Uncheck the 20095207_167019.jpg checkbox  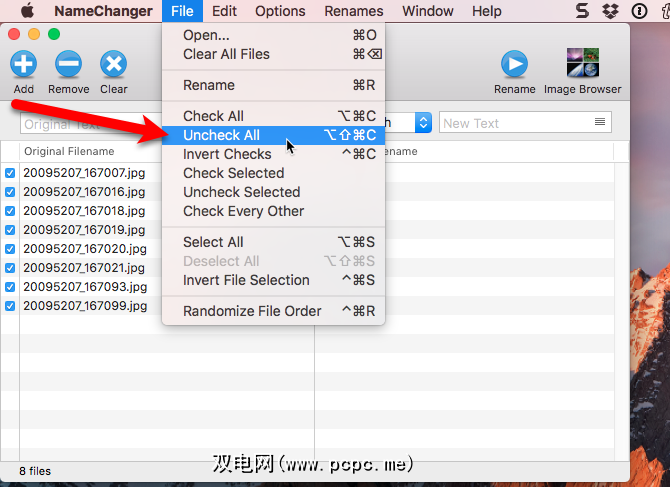coord(10,230)
